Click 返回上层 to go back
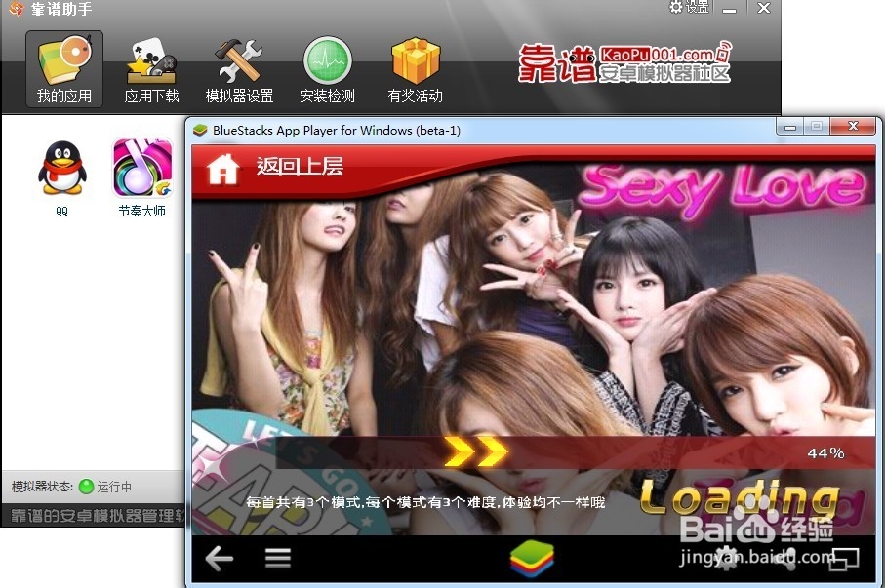Image resolution: width=885 pixels, height=588 pixels. [x=300, y=167]
